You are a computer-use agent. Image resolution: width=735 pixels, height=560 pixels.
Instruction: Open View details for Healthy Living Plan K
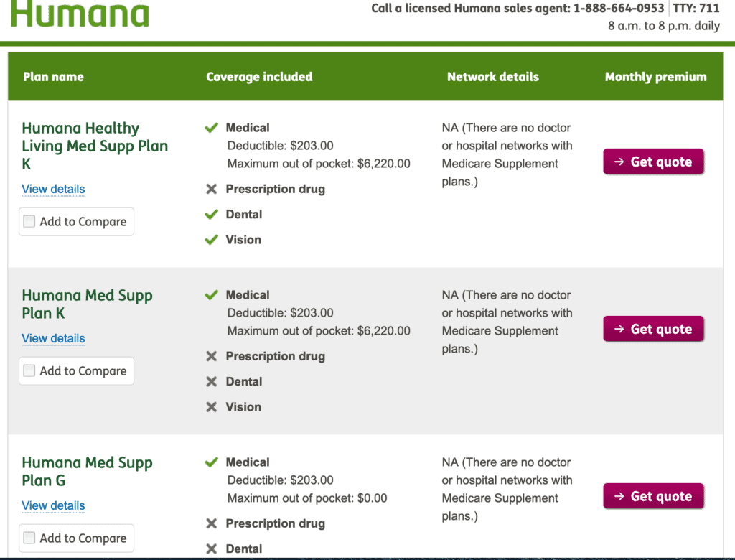point(53,190)
